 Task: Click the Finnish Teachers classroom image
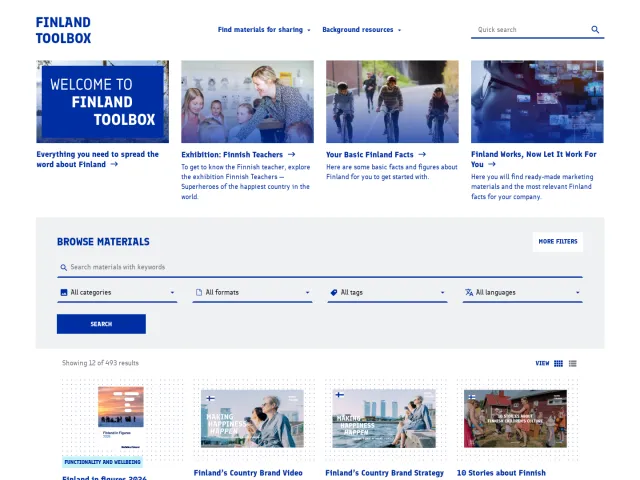point(247,102)
